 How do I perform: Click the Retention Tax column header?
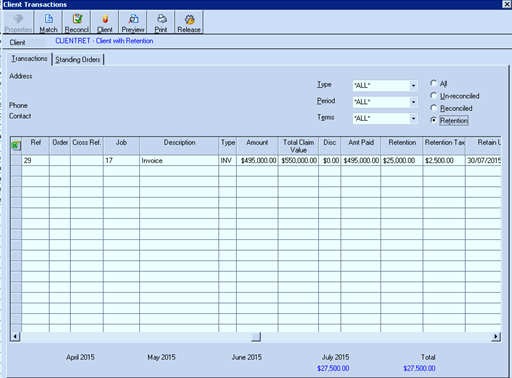click(444, 146)
